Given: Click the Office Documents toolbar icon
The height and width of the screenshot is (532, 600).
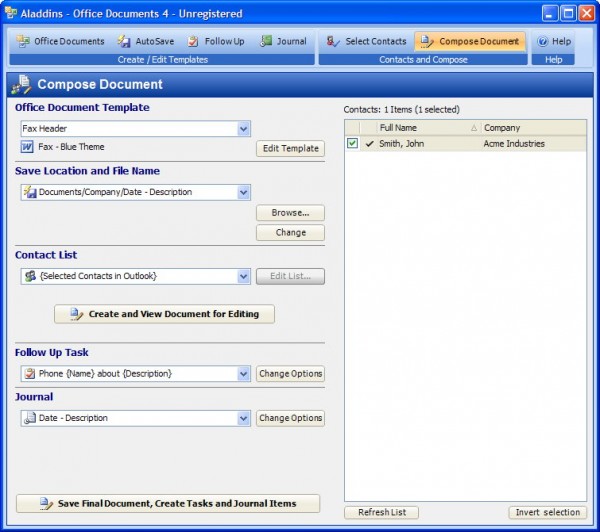Looking at the screenshot, I should [x=25, y=41].
